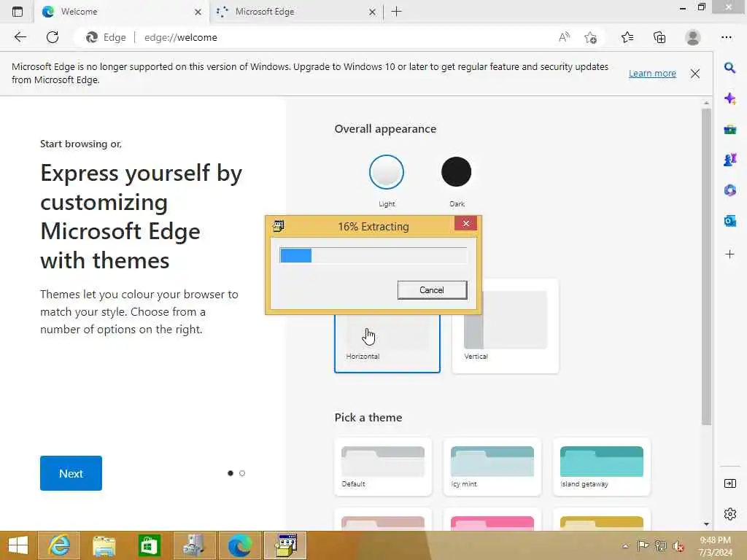Dismiss the unsupported Windows notification bar

[695, 74]
